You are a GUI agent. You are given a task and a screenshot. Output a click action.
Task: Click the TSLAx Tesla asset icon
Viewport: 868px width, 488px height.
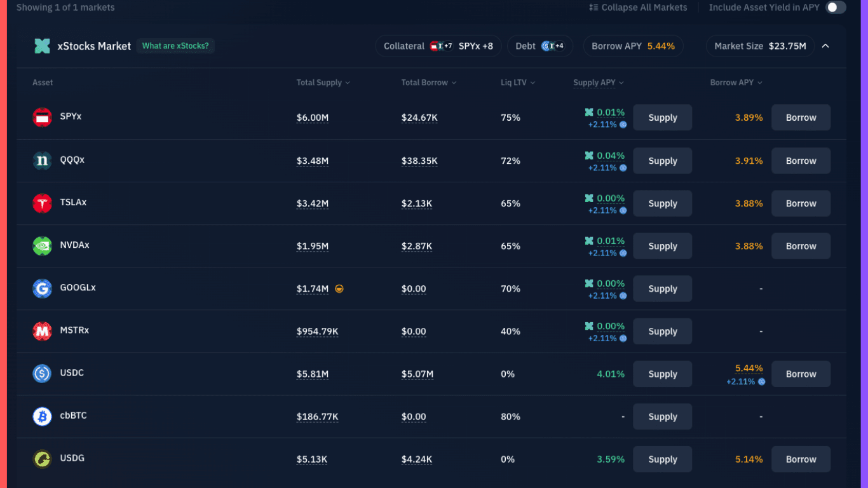click(42, 203)
